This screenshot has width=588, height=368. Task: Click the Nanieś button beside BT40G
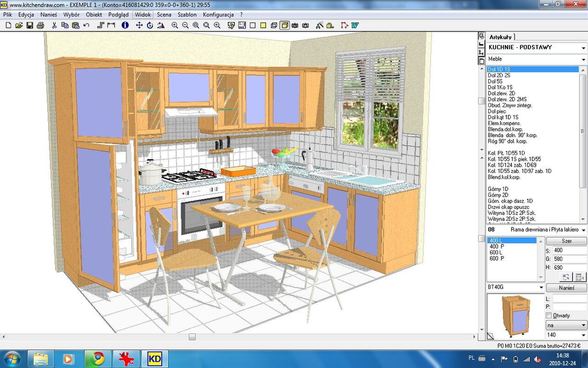coord(566,288)
